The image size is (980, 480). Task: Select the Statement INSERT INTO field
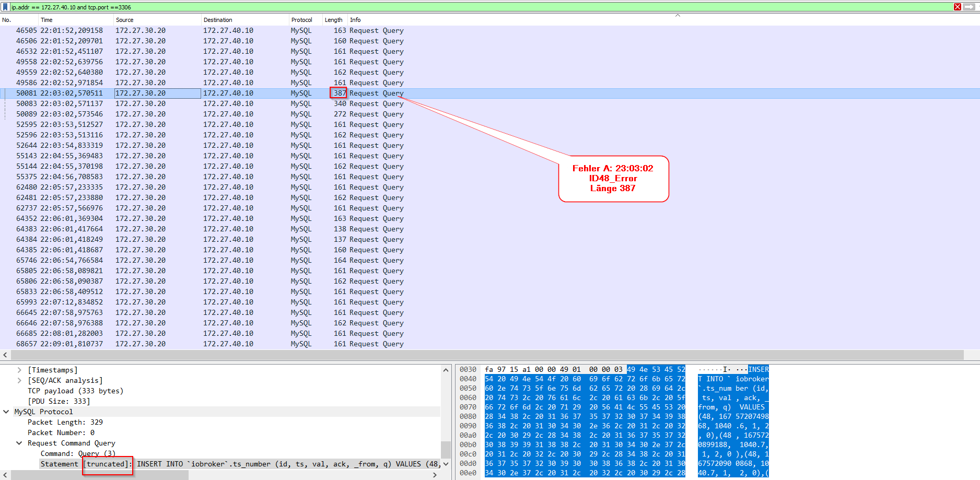pyautogui.click(x=240, y=464)
